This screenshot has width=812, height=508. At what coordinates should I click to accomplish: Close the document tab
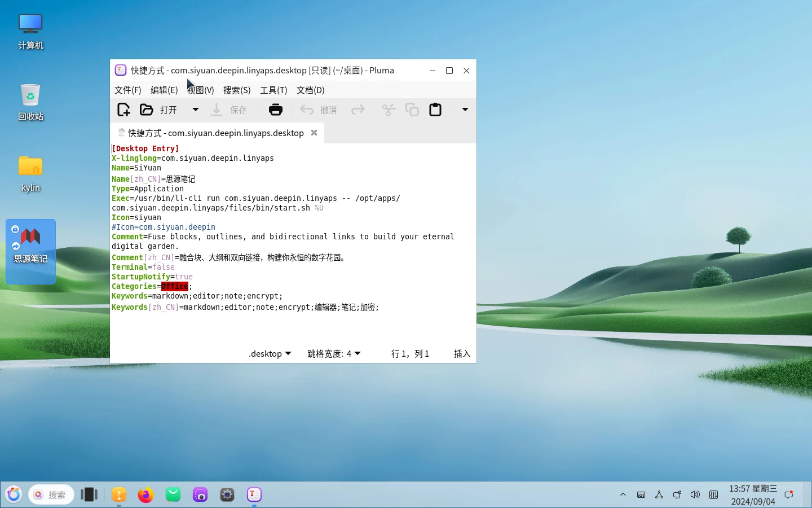314,133
